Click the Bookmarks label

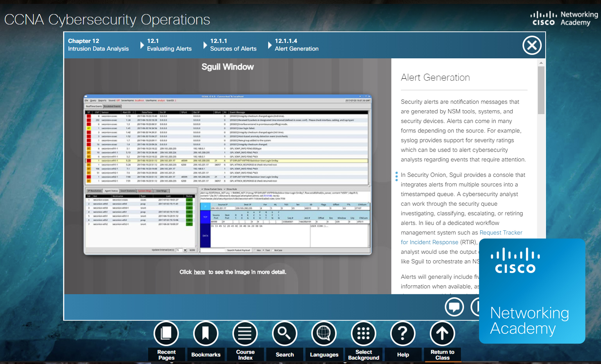206,355
